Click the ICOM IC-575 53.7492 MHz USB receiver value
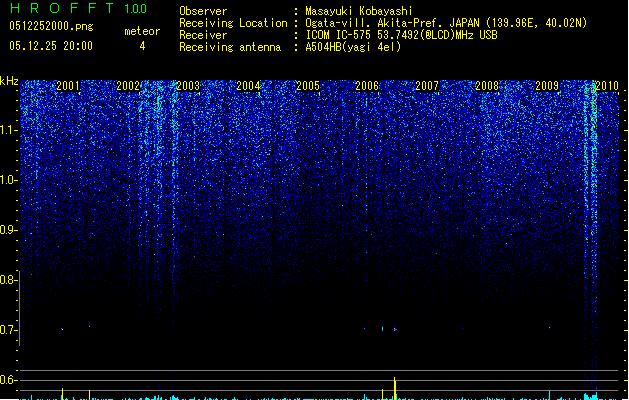This screenshot has height=400, width=629. click(402, 35)
